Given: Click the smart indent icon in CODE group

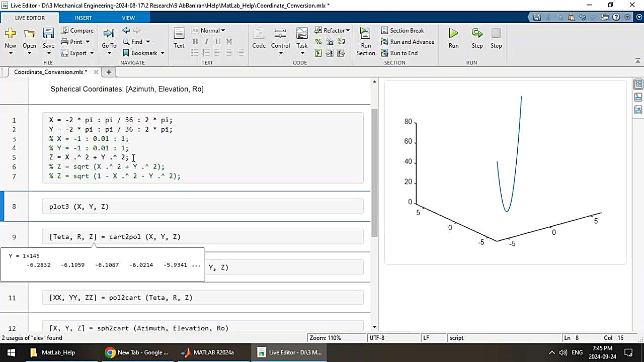Looking at the screenshot, I should click(x=318, y=53).
